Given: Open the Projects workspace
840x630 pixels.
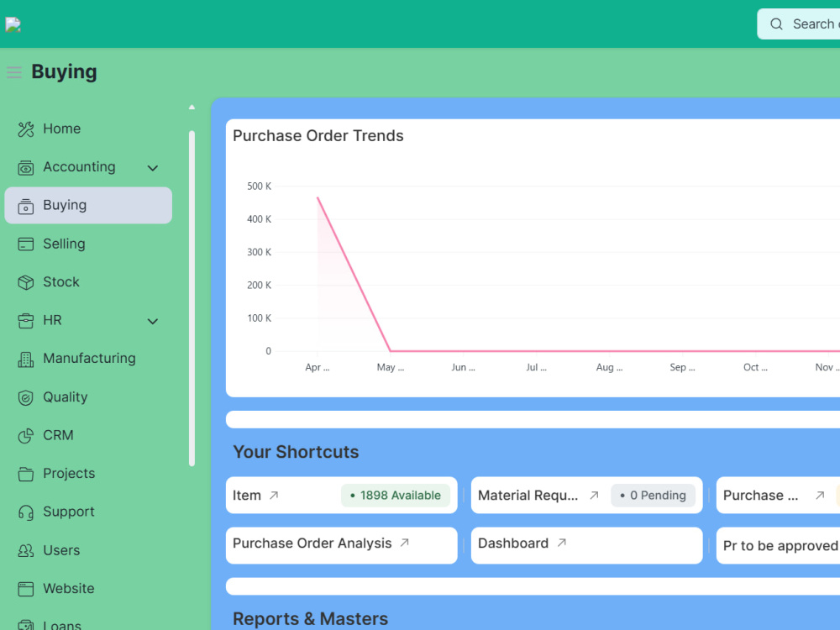Looking at the screenshot, I should (x=88, y=474).
